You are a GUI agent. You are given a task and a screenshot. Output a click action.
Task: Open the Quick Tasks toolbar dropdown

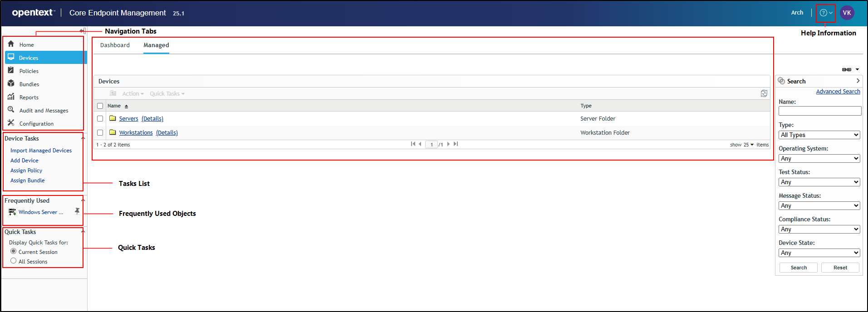(167, 93)
